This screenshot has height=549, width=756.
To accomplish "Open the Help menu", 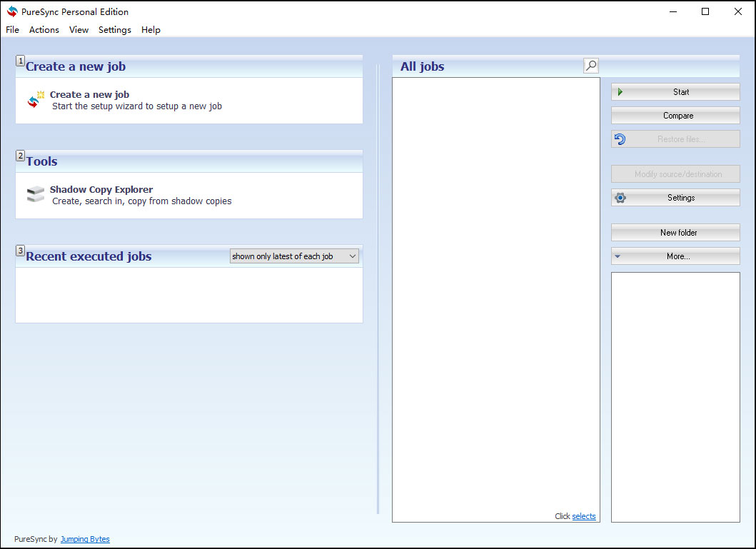I will coord(151,30).
